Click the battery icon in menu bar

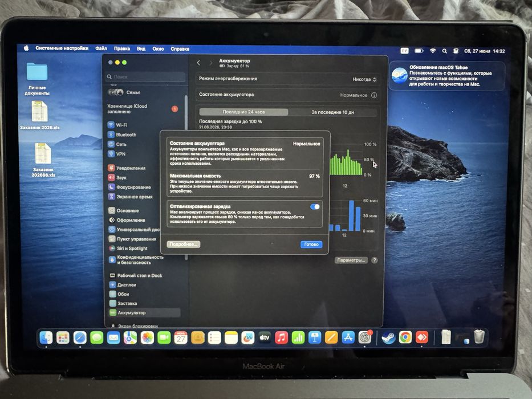click(419, 51)
